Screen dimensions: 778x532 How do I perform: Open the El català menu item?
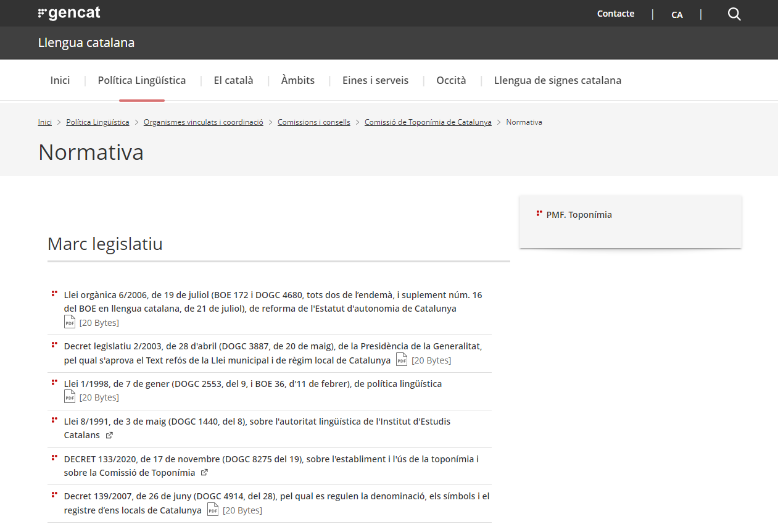(233, 80)
